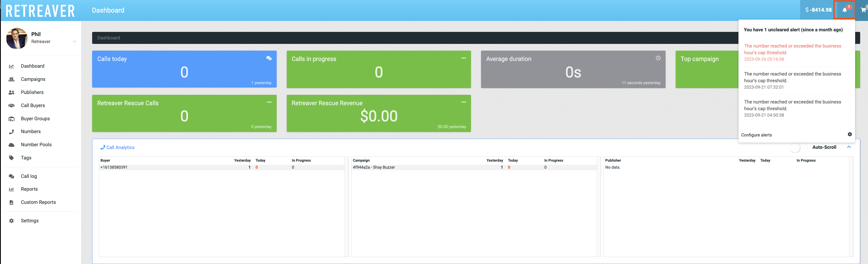
Task: Go to Call log in sidebar
Action: point(29,176)
